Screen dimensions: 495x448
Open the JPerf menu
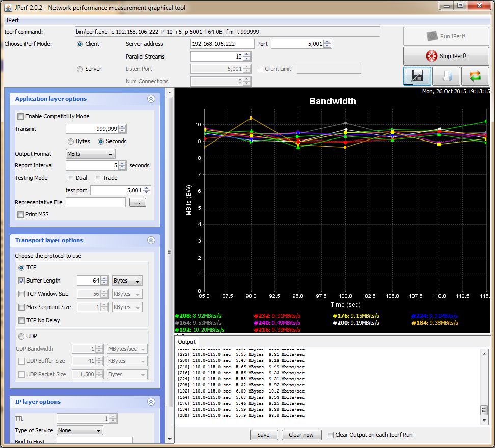(12, 20)
